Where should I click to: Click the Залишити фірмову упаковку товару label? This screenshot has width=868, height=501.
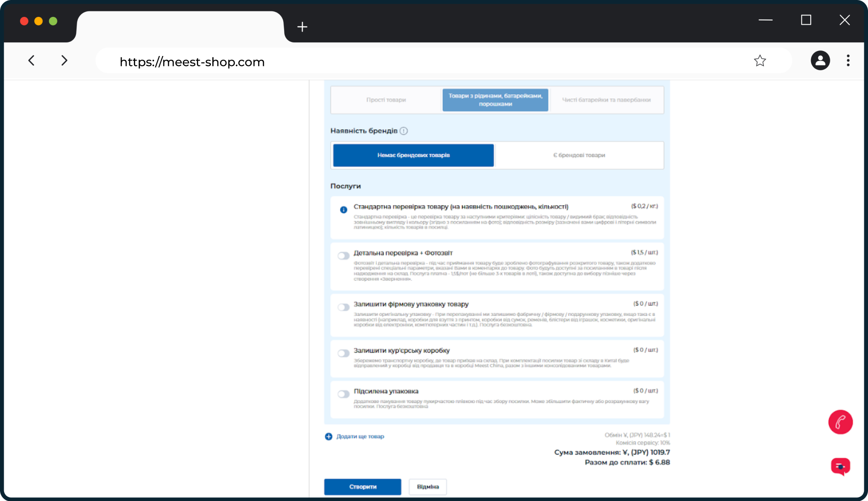[x=411, y=304]
